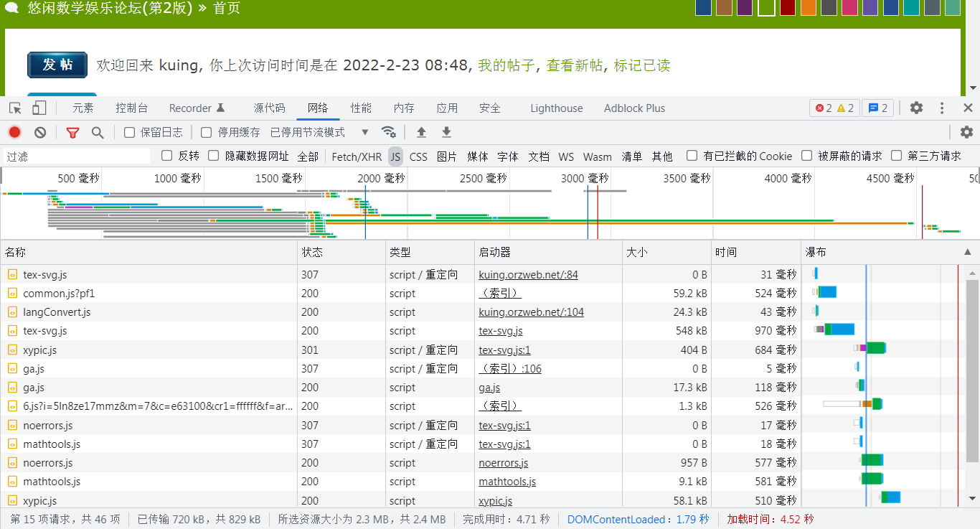The image size is (980, 529).
Task: Export HAR file download arrow icon
Action: click(x=446, y=132)
